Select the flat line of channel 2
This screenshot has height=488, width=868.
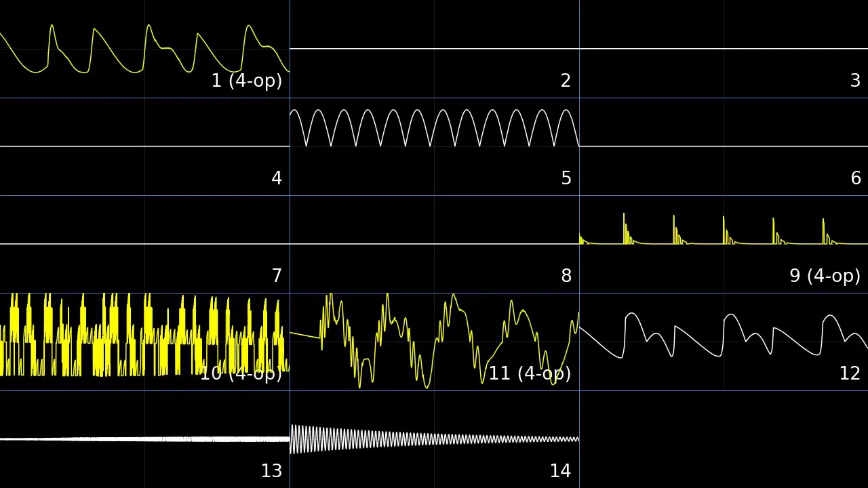pyautogui.click(x=434, y=49)
